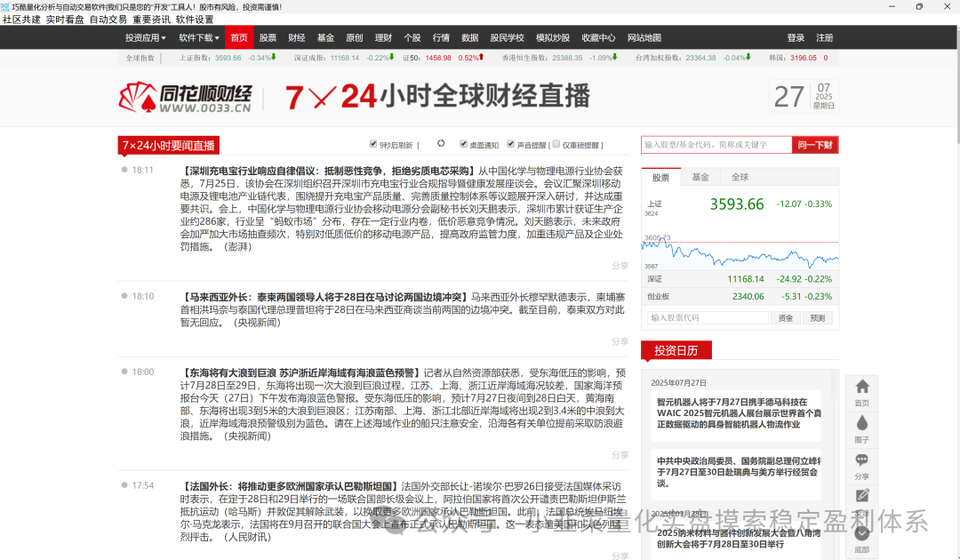Enable the 仅重磅提醒 checkbox
Viewport: 960px width, 560px height.
pyautogui.click(x=556, y=144)
